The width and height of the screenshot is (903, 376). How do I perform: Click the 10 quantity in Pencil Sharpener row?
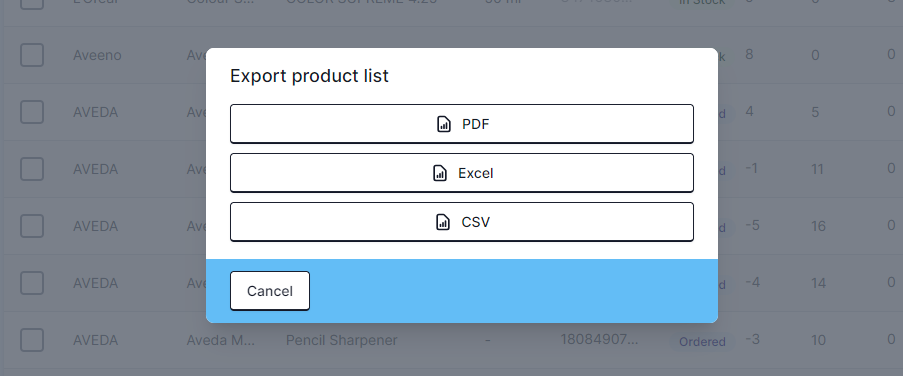(x=818, y=340)
